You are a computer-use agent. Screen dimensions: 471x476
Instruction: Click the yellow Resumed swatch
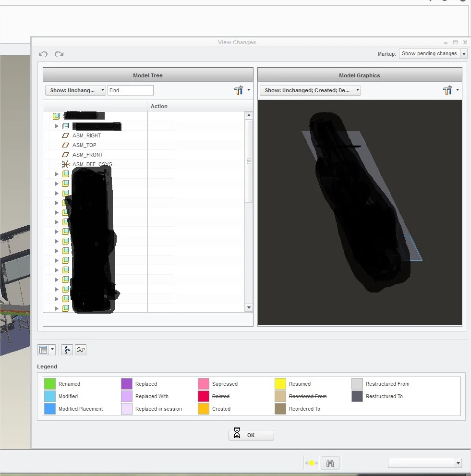[280, 384]
